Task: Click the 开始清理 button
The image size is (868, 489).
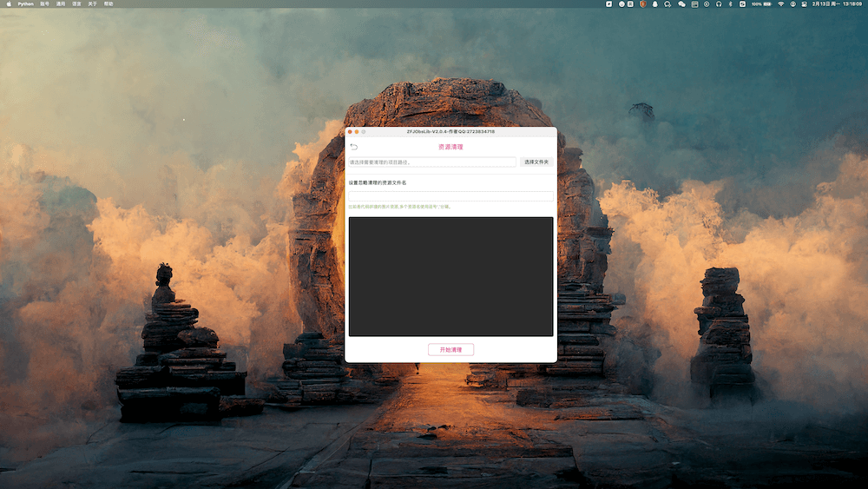Action: [450, 350]
